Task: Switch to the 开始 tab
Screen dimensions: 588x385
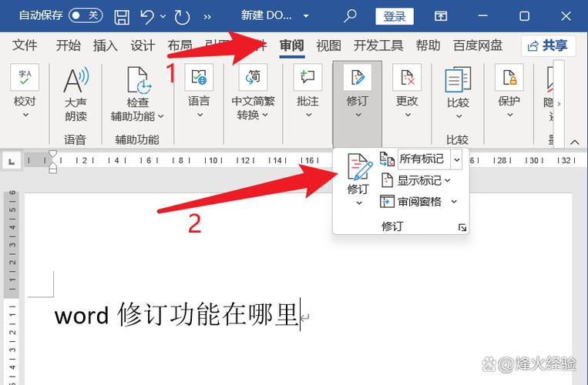Action: (69, 45)
